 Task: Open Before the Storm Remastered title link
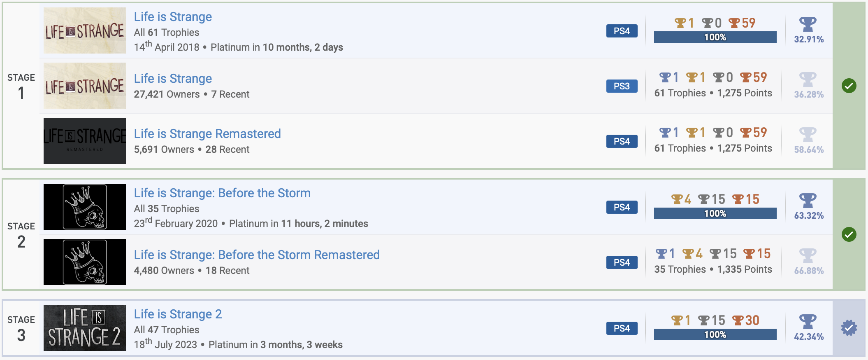tap(257, 255)
